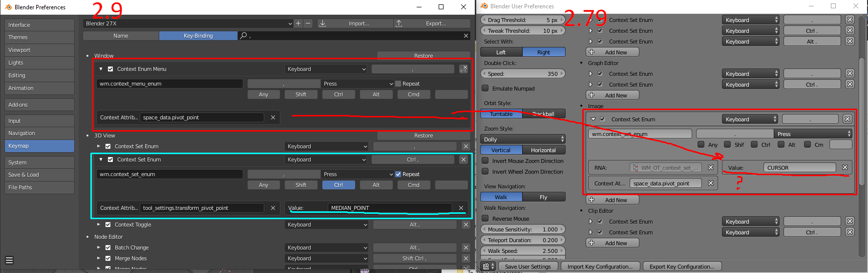Enable Invert Wheel Zoom Direction
The image size is (868, 273).
(x=485, y=172)
